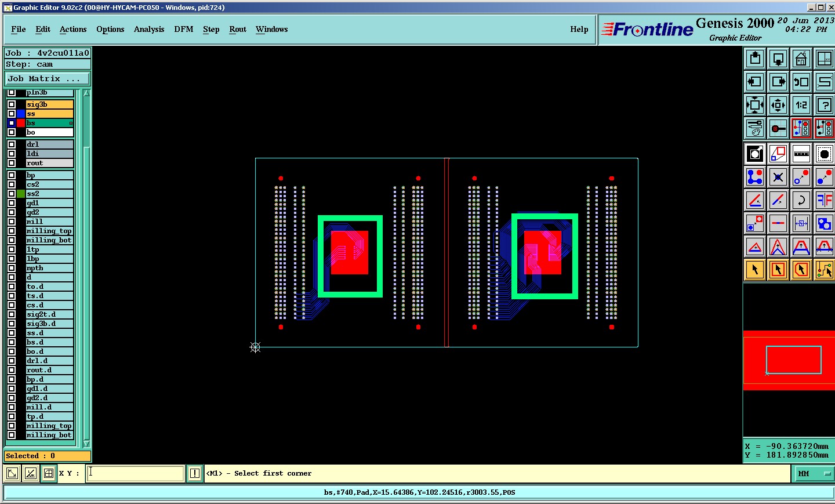Open the Windows menu
The width and height of the screenshot is (835, 504).
[271, 29]
